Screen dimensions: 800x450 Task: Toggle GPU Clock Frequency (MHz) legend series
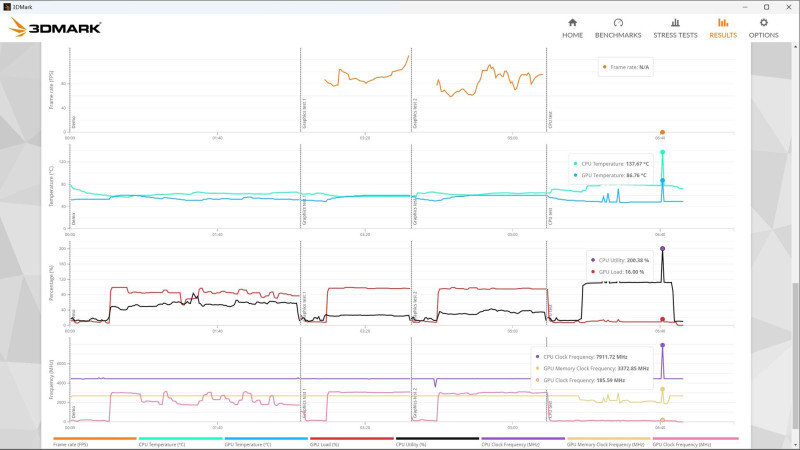click(695, 441)
